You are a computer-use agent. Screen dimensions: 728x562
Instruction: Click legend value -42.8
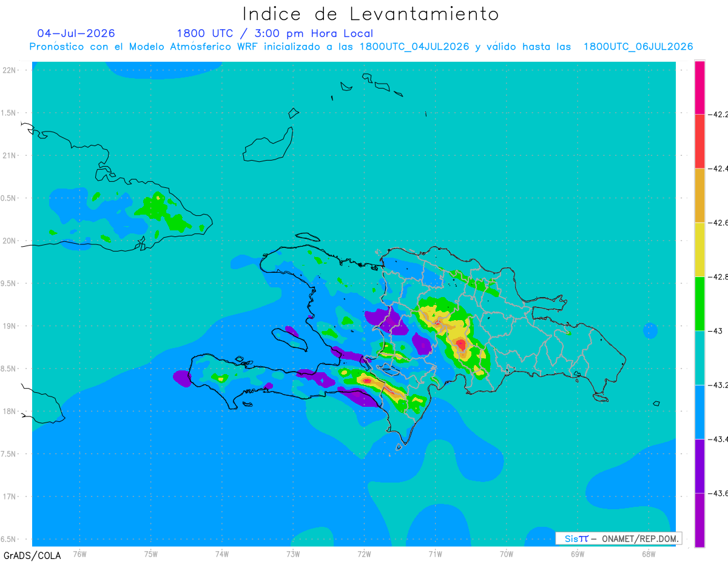[718, 276]
